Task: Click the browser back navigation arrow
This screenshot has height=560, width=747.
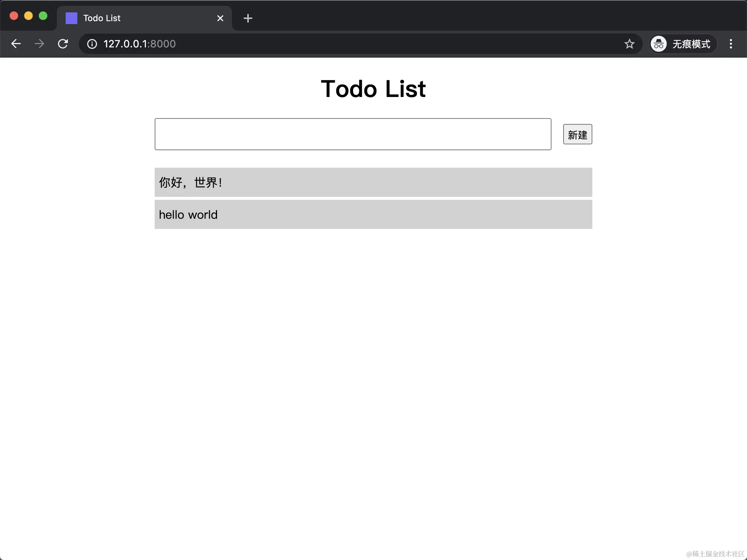Action: [16, 44]
